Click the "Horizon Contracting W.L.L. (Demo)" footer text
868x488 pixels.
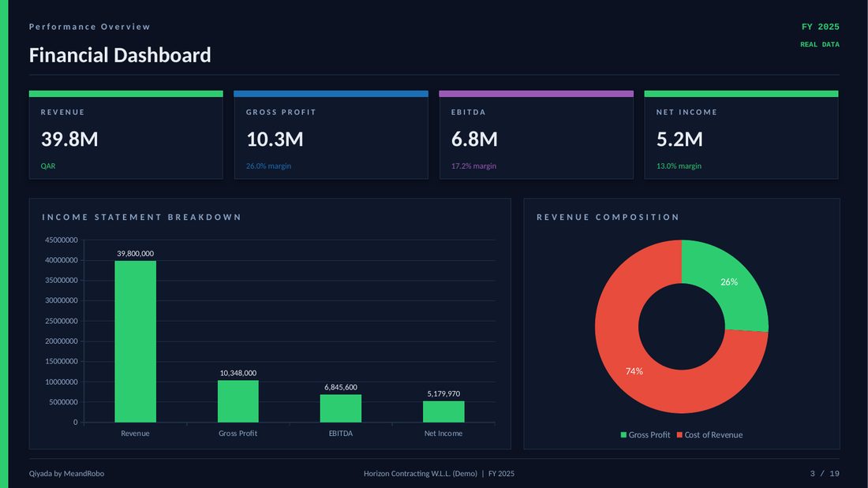click(x=420, y=474)
